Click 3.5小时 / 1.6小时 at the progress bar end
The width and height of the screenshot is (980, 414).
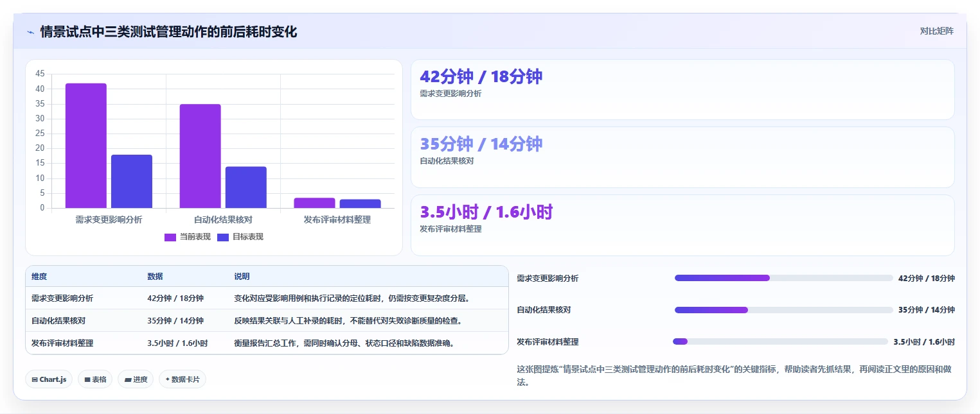pyautogui.click(x=924, y=342)
